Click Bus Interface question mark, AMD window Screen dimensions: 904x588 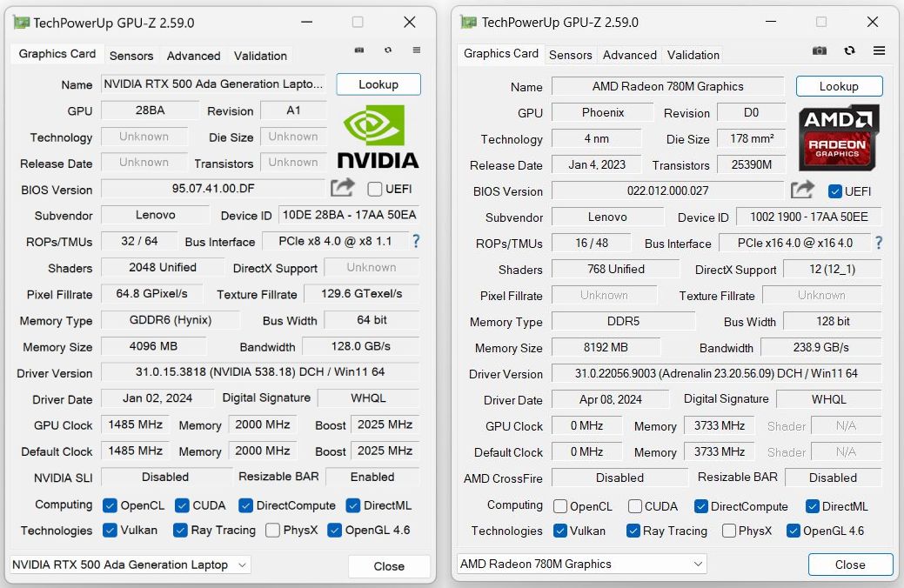coord(879,243)
